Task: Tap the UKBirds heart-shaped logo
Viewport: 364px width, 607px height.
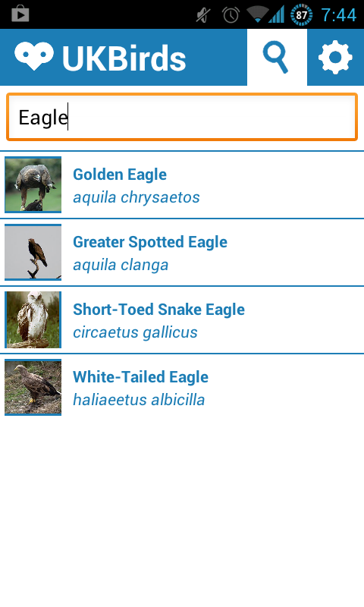Action: click(x=34, y=56)
